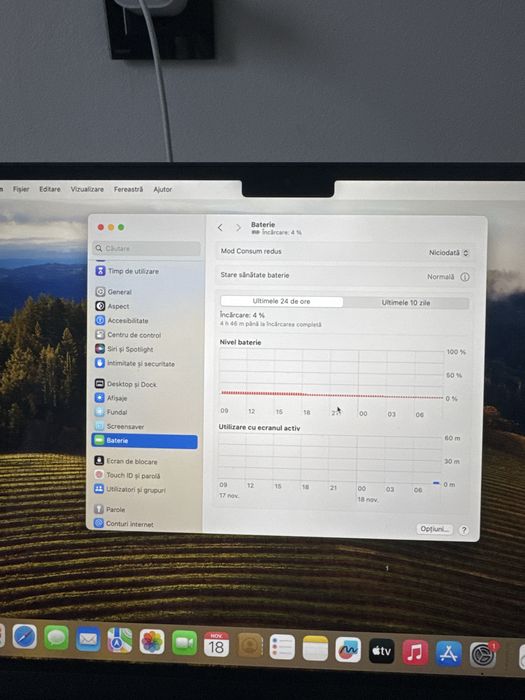Open the Vizualizare menu
The height and width of the screenshot is (700, 525).
tap(87, 189)
